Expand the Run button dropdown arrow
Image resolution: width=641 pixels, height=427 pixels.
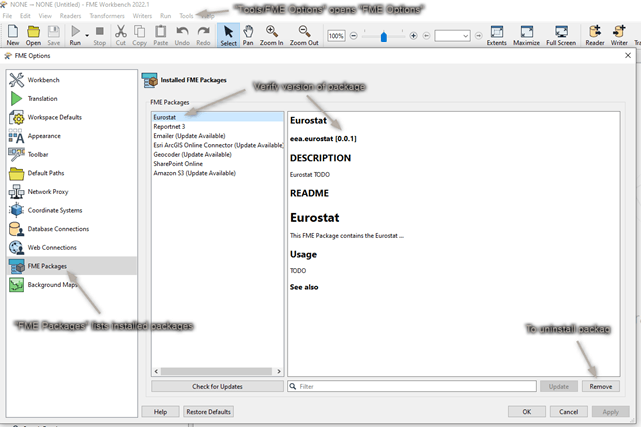point(86,35)
